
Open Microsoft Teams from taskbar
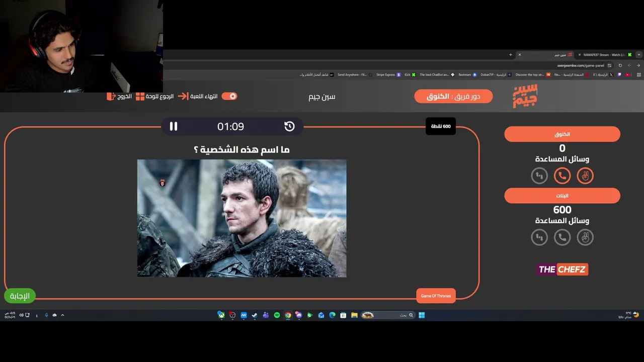coord(266,315)
